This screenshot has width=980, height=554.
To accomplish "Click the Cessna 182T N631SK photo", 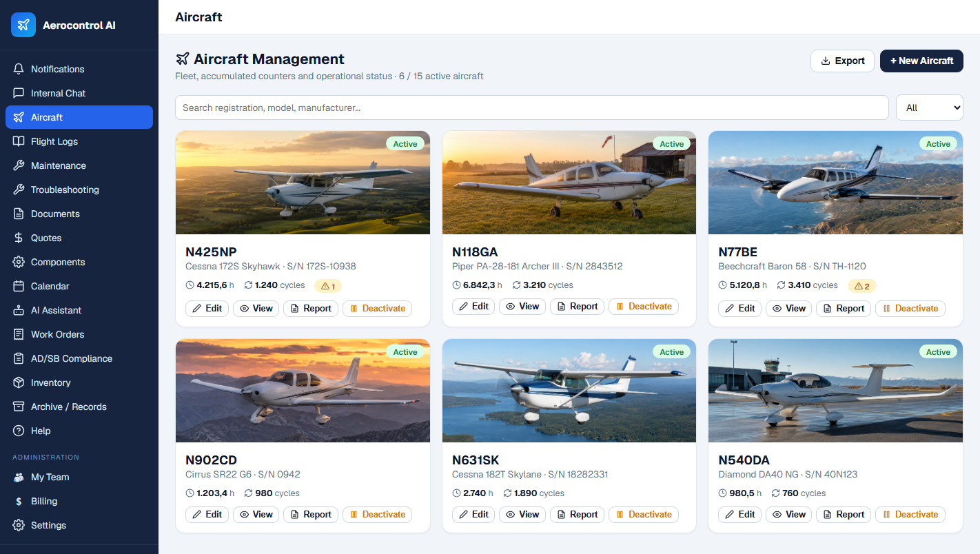I will point(569,391).
